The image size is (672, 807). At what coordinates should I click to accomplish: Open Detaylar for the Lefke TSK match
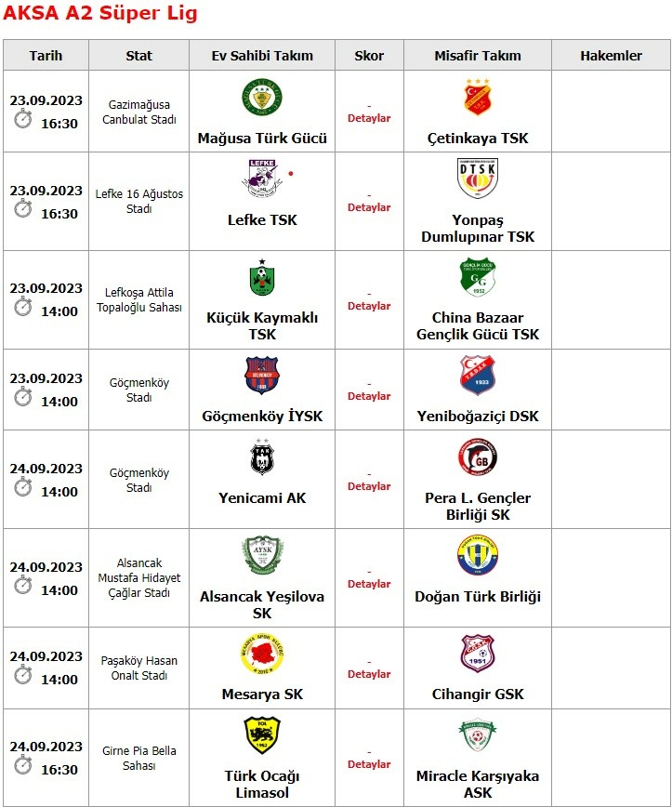[x=369, y=208]
